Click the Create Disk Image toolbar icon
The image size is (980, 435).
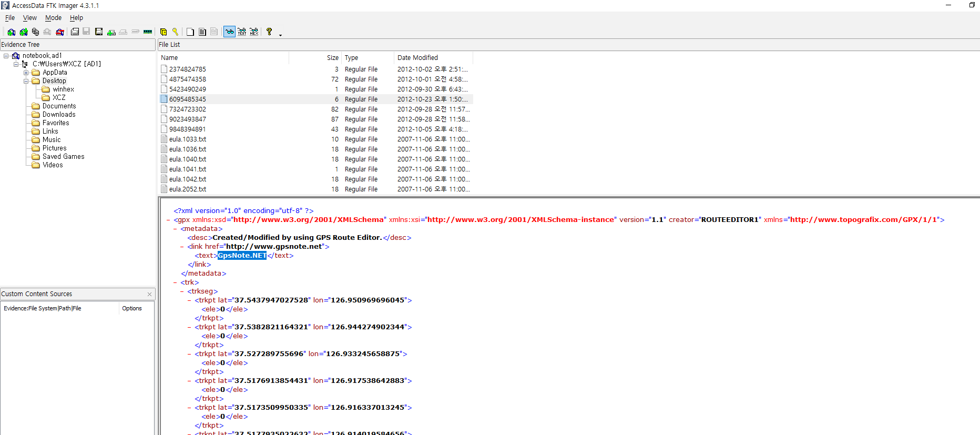tap(75, 32)
